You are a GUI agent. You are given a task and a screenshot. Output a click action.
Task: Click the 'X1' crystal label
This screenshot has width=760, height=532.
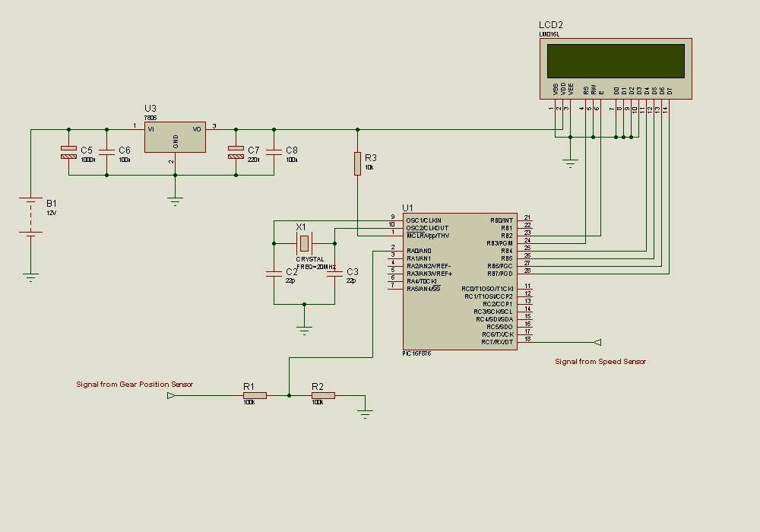301,227
